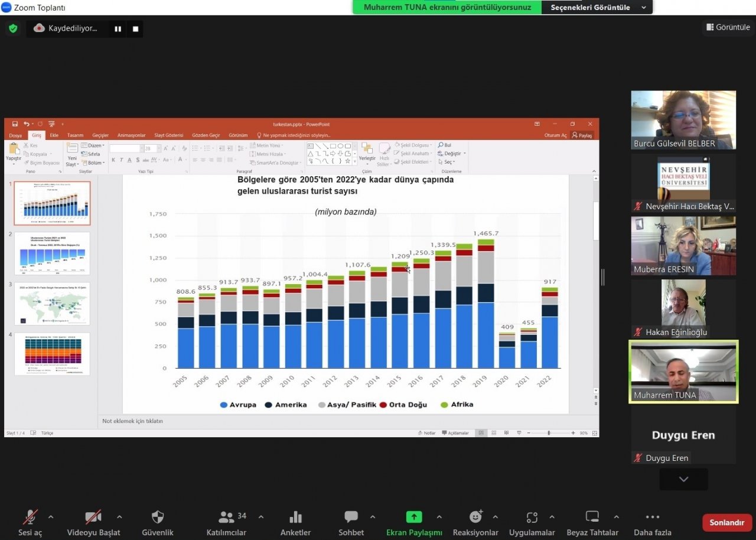
Task: Start video with Videoyu Başlat
Action: pos(93,518)
